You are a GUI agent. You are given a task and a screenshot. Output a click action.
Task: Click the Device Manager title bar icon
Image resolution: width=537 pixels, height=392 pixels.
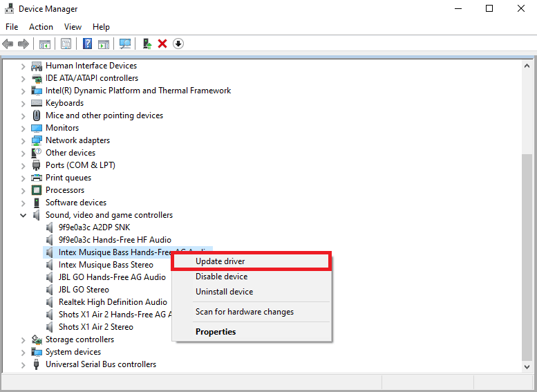click(9, 8)
